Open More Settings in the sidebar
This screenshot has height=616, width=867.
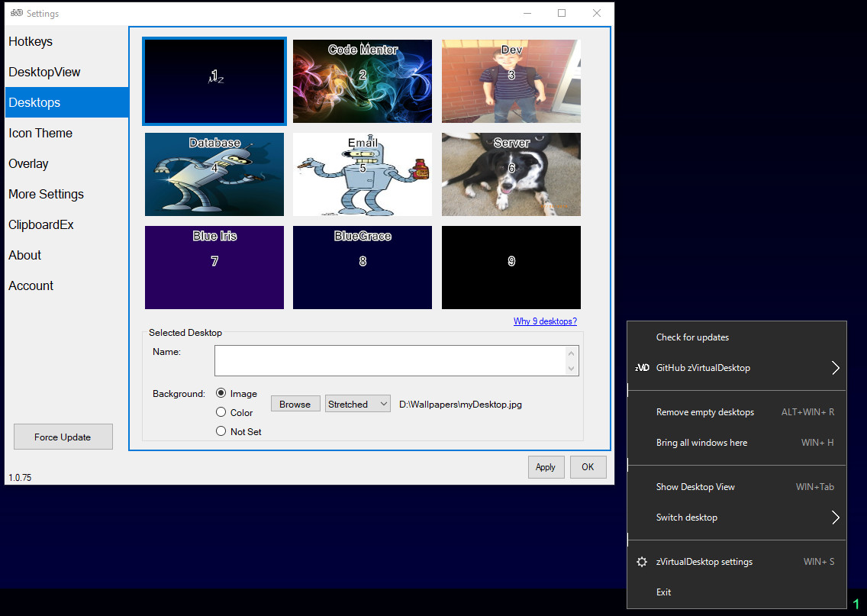(67, 194)
